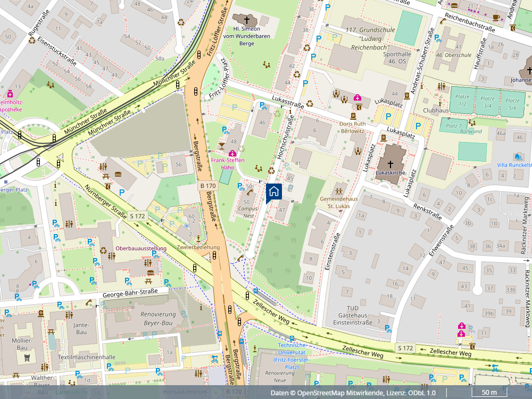
Task: Select the church cross icon at Hl. Simeon
Action: [x=247, y=20]
